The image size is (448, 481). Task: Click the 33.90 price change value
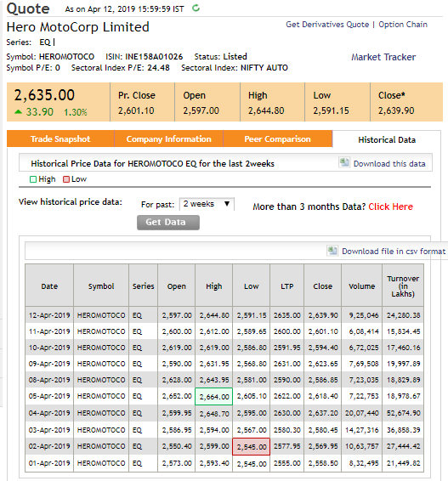[x=40, y=112]
